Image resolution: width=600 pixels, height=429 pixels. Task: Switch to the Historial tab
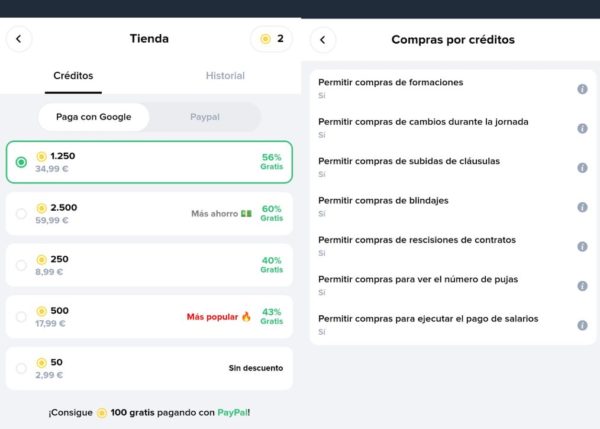click(225, 76)
